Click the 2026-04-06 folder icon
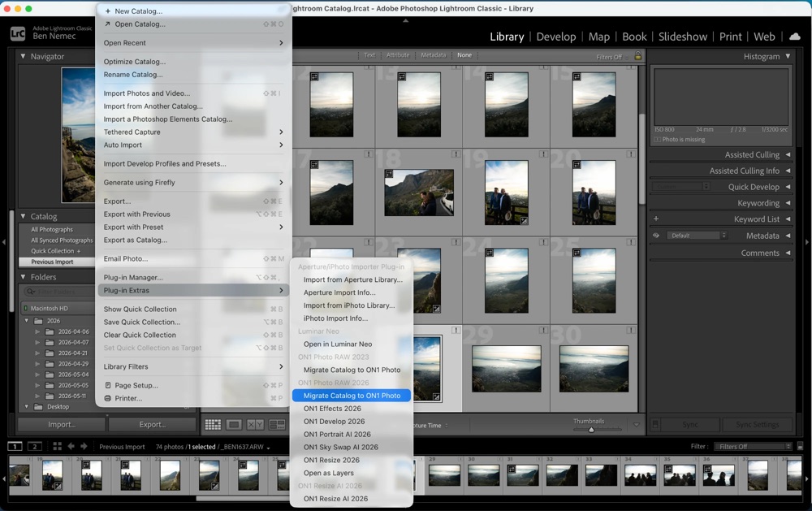Viewport: 812px width, 511px height. click(50, 331)
